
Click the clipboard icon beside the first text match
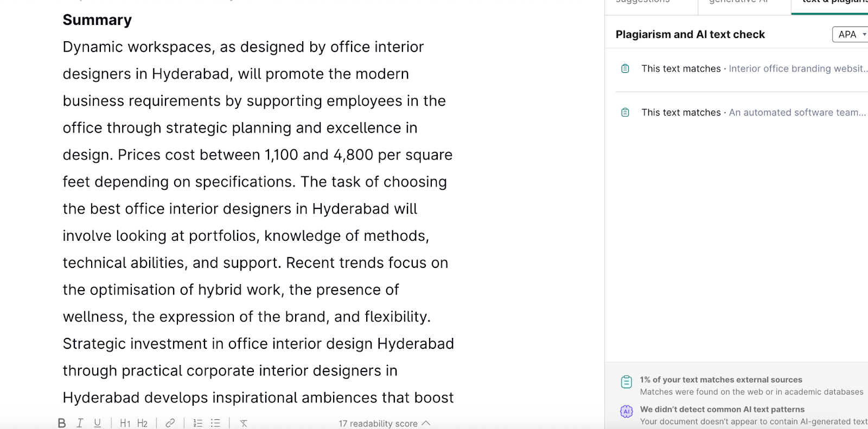625,68
